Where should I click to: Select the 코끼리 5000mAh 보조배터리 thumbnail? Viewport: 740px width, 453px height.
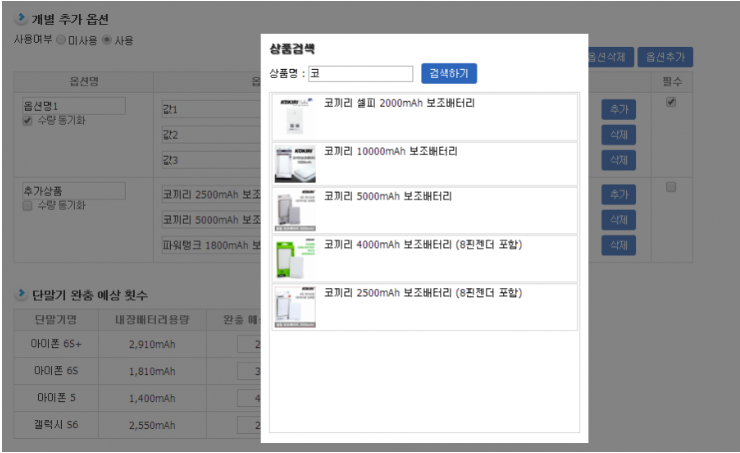(x=294, y=210)
